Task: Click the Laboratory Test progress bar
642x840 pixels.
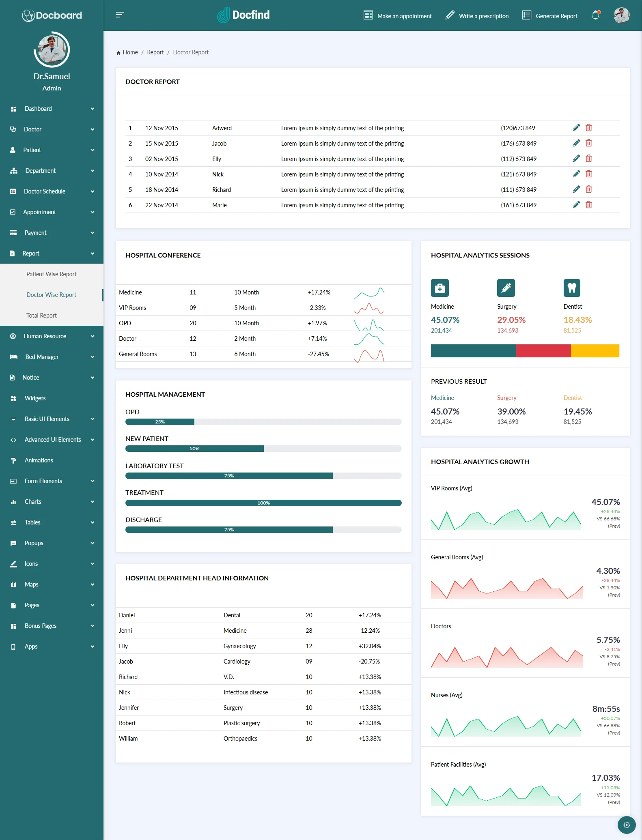Action: click(263, 476)
